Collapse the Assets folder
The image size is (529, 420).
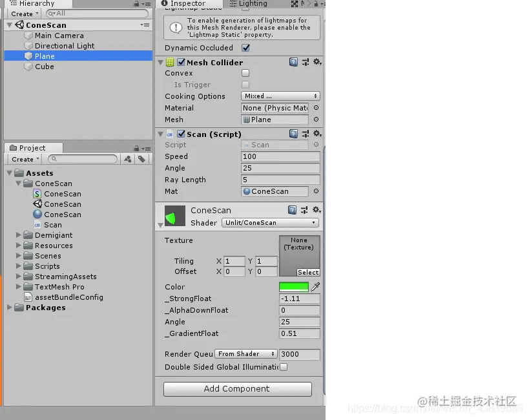[x=10, y=173]
